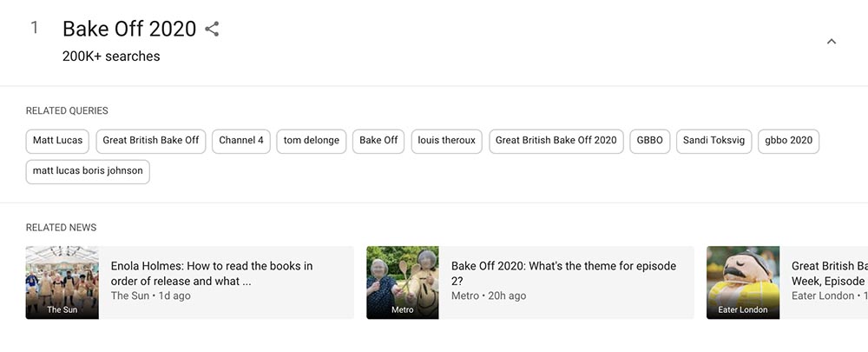Select the Matt Lucas related query

click(57, 141)
